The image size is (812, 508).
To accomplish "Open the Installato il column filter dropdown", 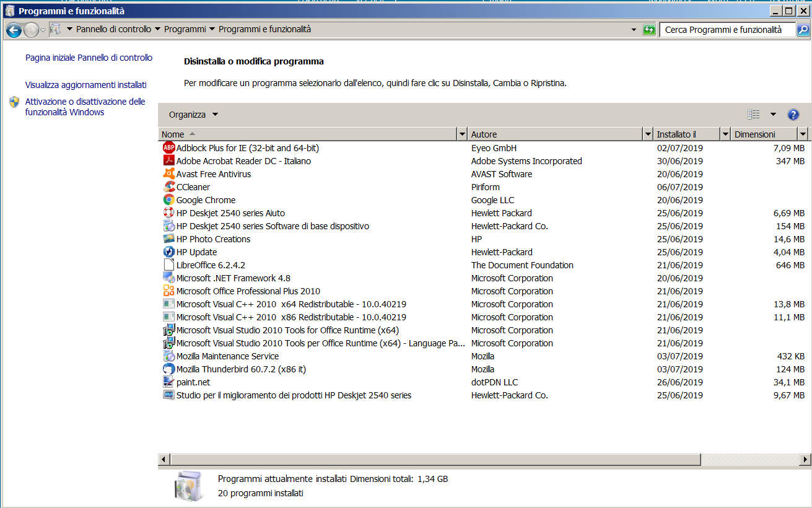I will click(725, 134).
